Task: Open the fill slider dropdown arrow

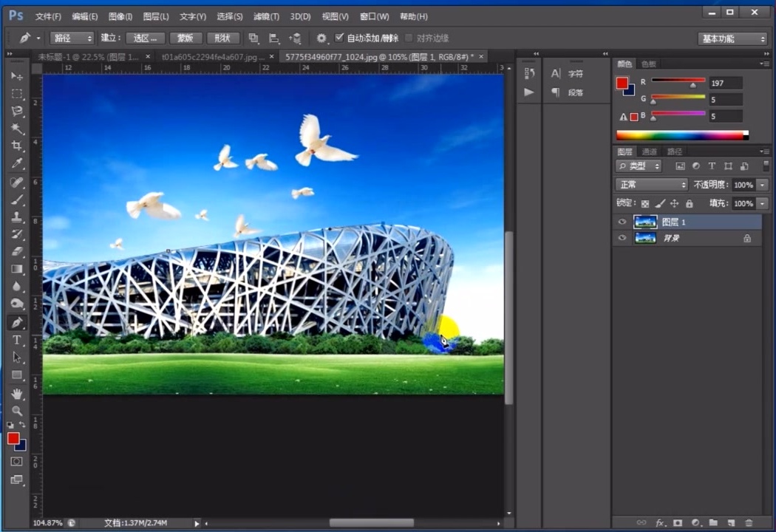Action: (763, 203)
